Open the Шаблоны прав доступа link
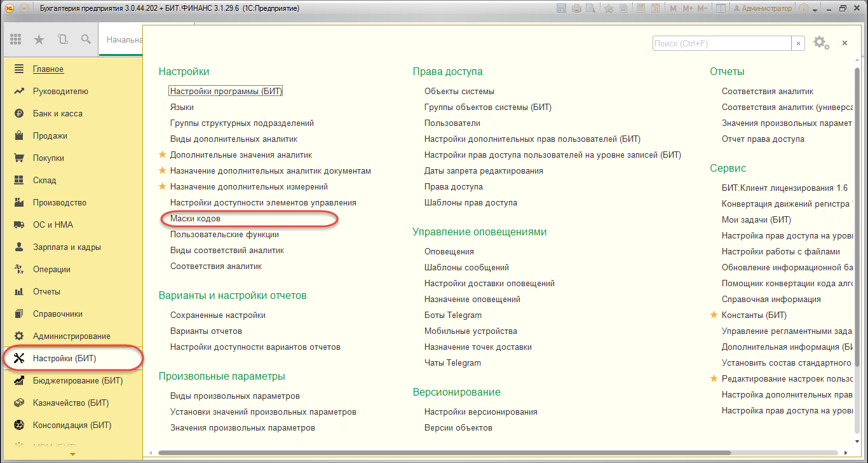Viewport: 868px width, 463px height. pos(471,202)
